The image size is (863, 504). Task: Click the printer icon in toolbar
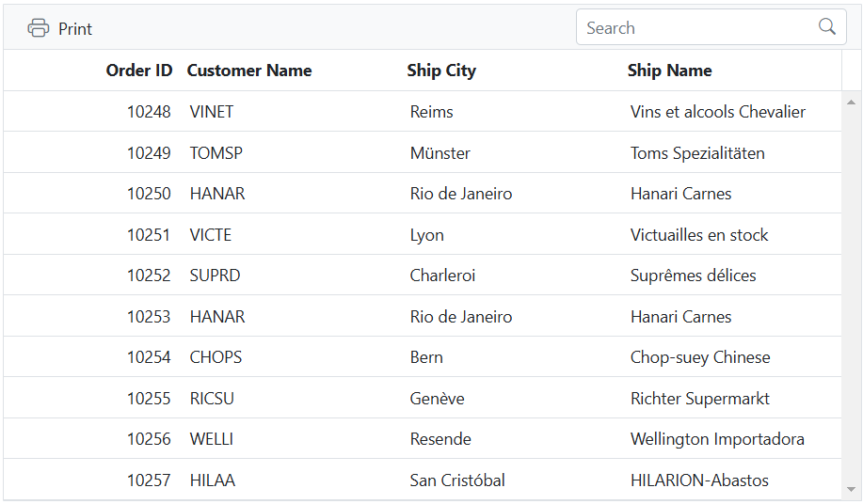pyautogui.click(x=38, y=28)
